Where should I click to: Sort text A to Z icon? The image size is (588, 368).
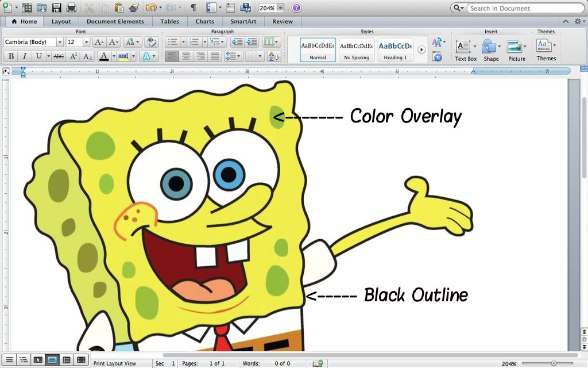[274, 56]
